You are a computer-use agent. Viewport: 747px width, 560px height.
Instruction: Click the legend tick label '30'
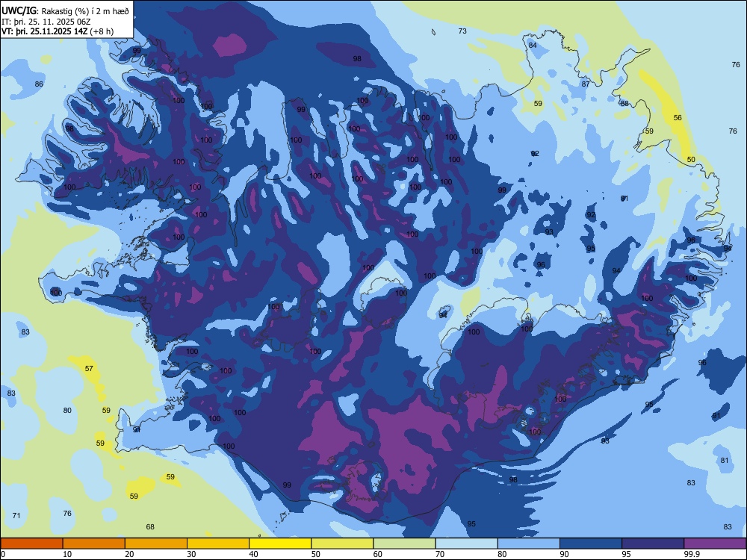191,554
